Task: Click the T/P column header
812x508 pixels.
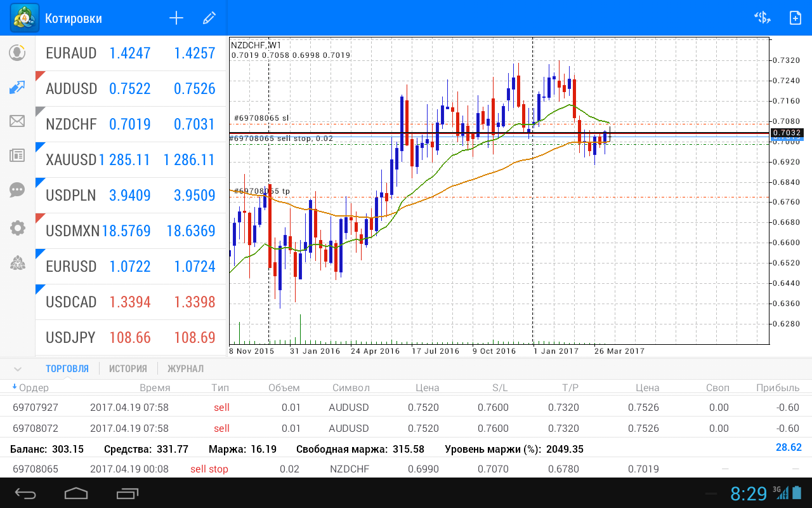Action: (570, 387)
